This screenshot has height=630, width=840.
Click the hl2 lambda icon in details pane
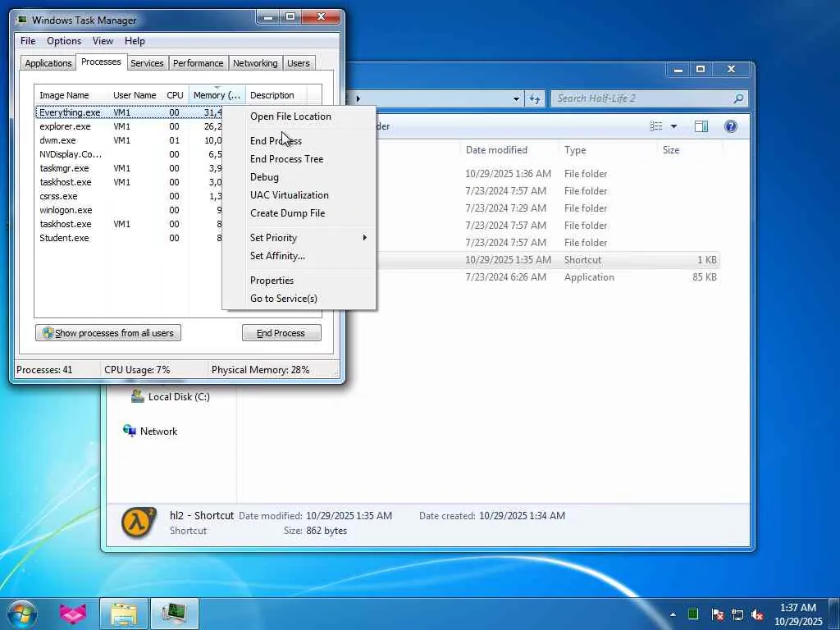(x=139, y=523)
